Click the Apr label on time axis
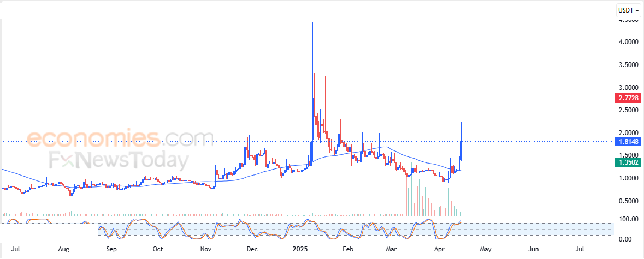 click(x=440, y=249)
